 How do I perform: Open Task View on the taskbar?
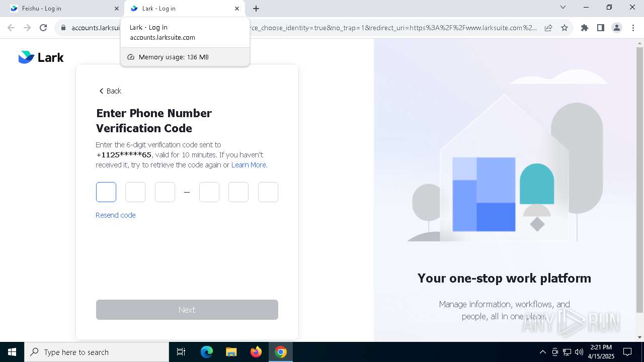(181, 352)
